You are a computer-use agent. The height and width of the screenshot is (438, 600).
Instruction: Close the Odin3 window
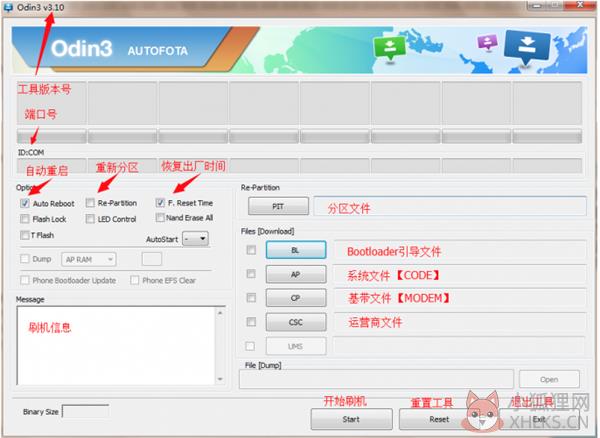pos(580,5)
